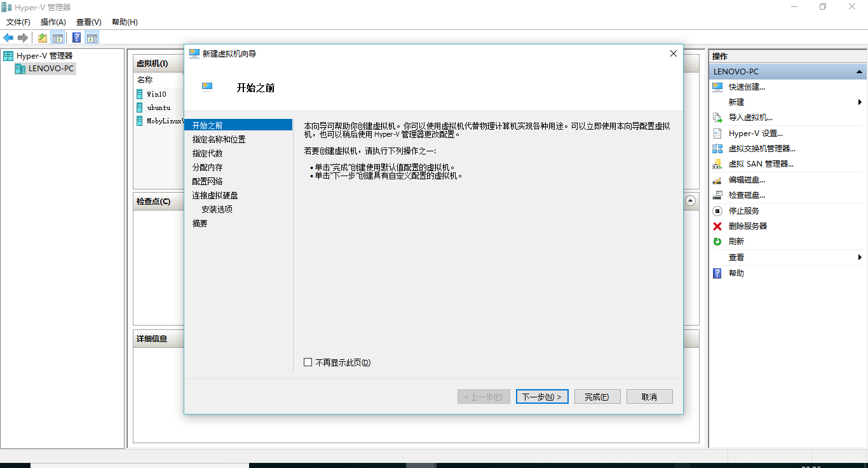
Task: Click the folder Up-one-level toolbar icon
Action: click(43, 38)
